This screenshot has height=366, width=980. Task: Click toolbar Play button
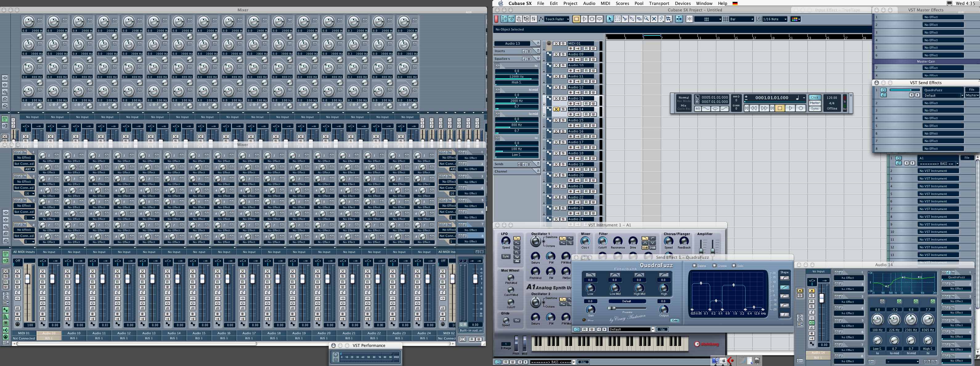coord(584,19)
